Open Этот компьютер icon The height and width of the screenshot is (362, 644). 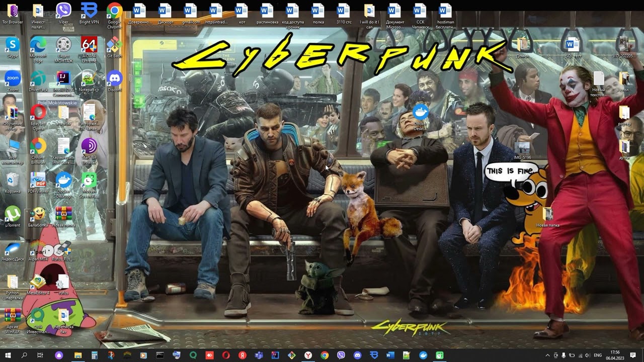13,152
